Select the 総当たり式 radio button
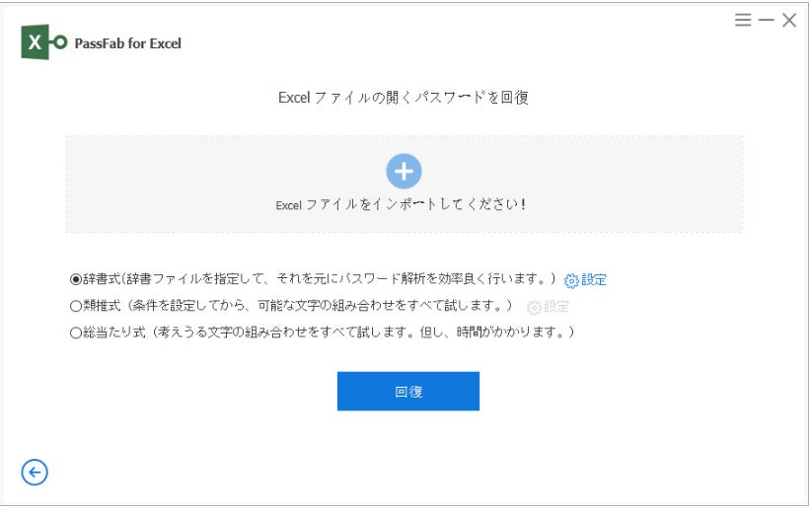 pos(76,332)
